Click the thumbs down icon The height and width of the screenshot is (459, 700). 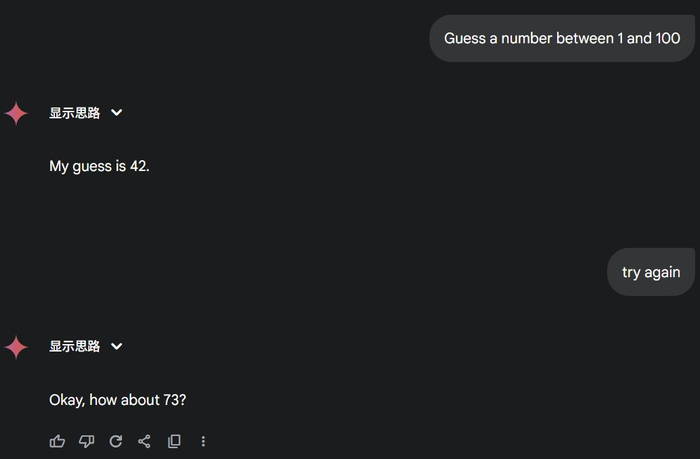(x=86, y=441)
